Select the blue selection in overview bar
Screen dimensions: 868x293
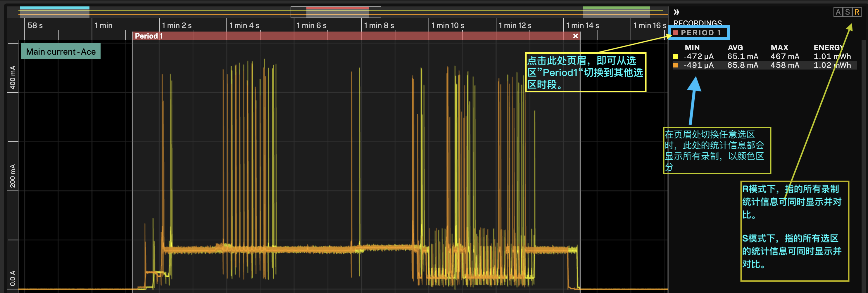point(54,12)
